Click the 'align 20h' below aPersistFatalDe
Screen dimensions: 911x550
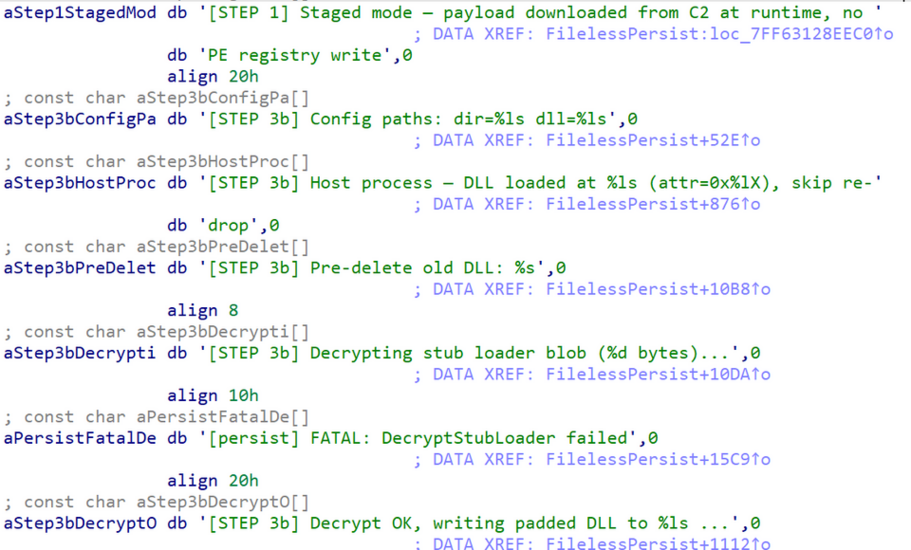213,481
